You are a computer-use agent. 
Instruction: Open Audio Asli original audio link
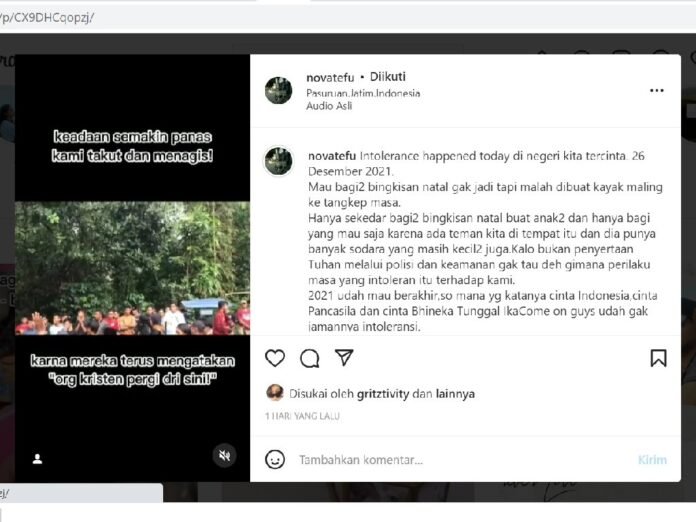(x=329, y=106)
